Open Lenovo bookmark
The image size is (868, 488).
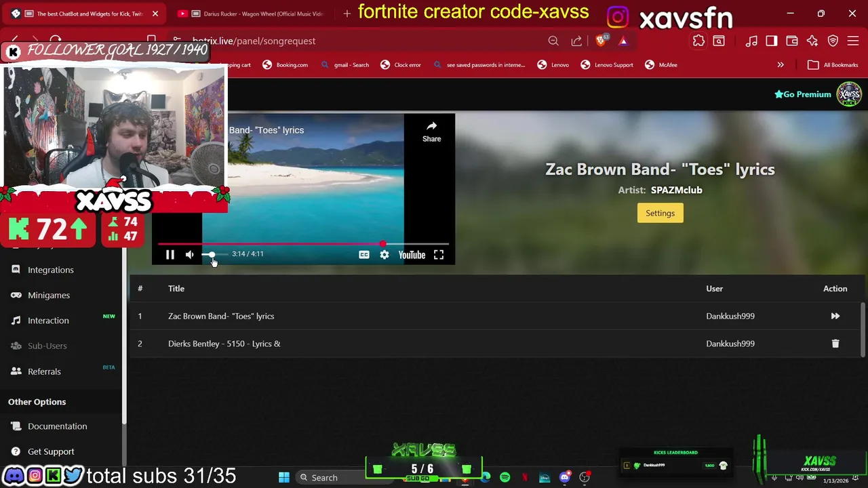(x=553, y=65)
